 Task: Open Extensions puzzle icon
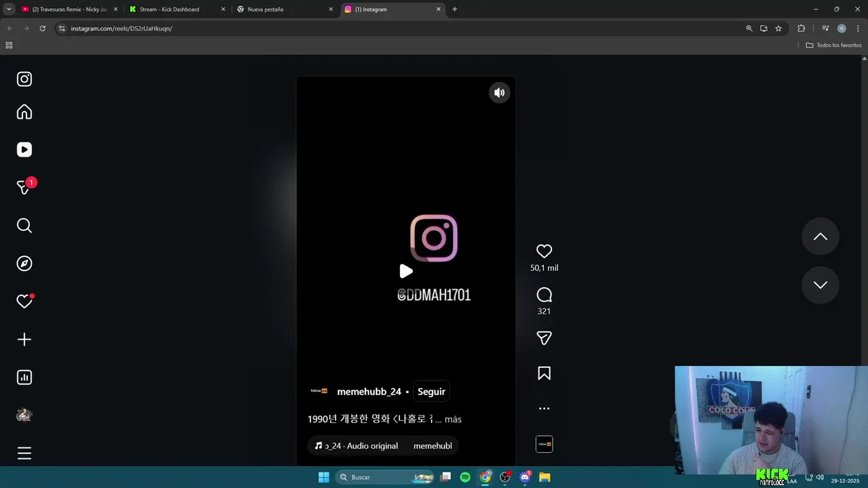click(802, 28)
